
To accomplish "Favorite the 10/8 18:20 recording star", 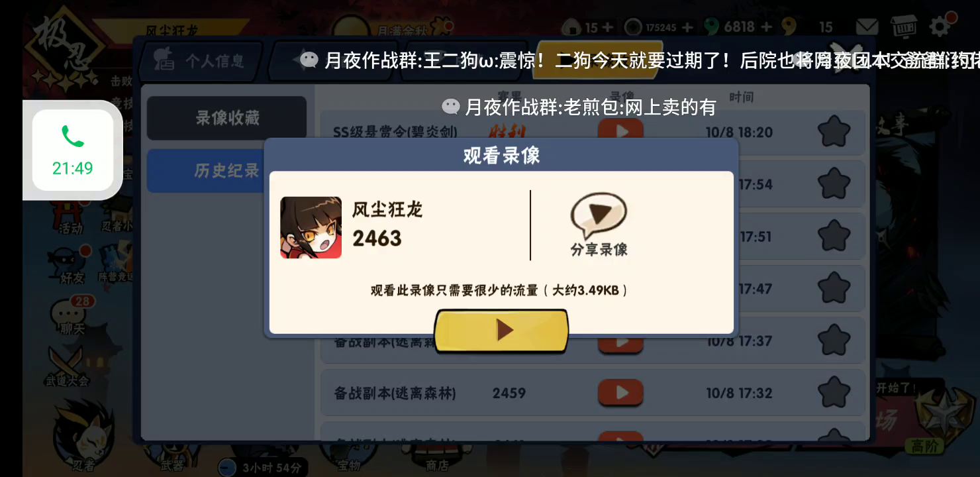I will click(834, 132).
